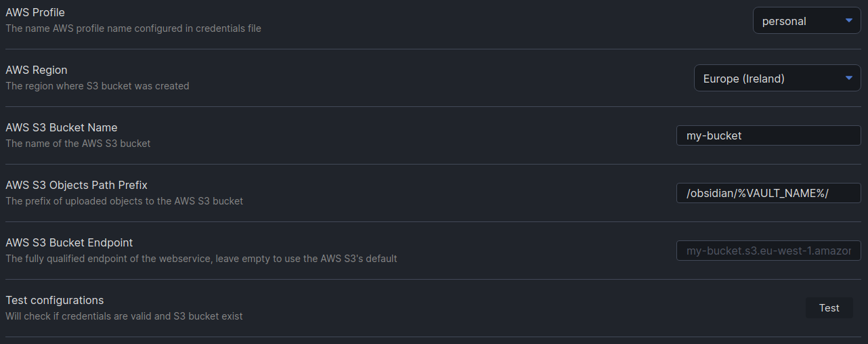Click the AWS S3 Objects Path Prefix heading

(x=77, y=185)
